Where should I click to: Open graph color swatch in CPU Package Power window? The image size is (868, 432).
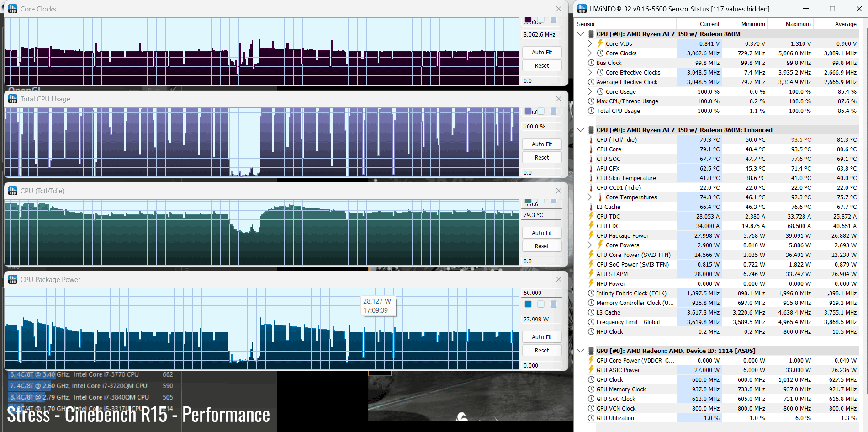[x=528, y=304]
